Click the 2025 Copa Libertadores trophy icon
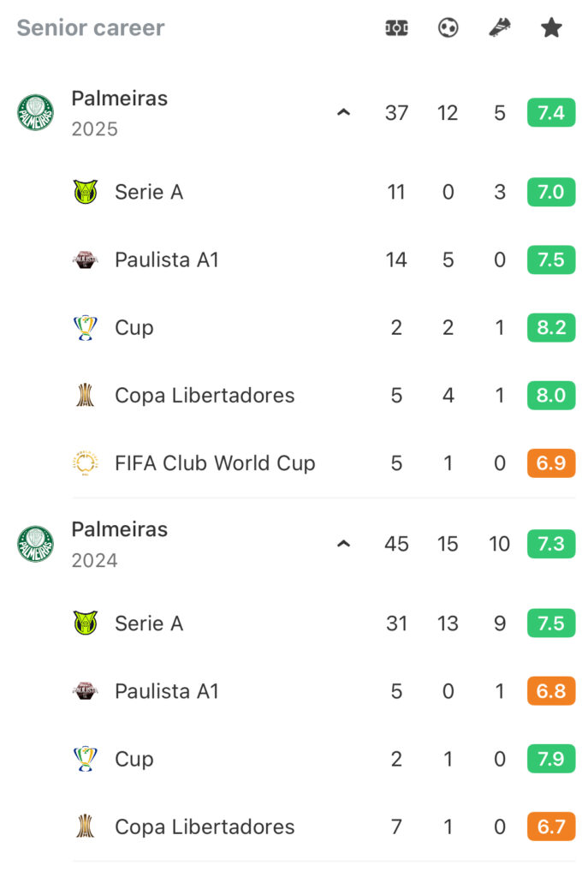Image resolution: width=588 pixels, height=877 pixels. [85, 395]
